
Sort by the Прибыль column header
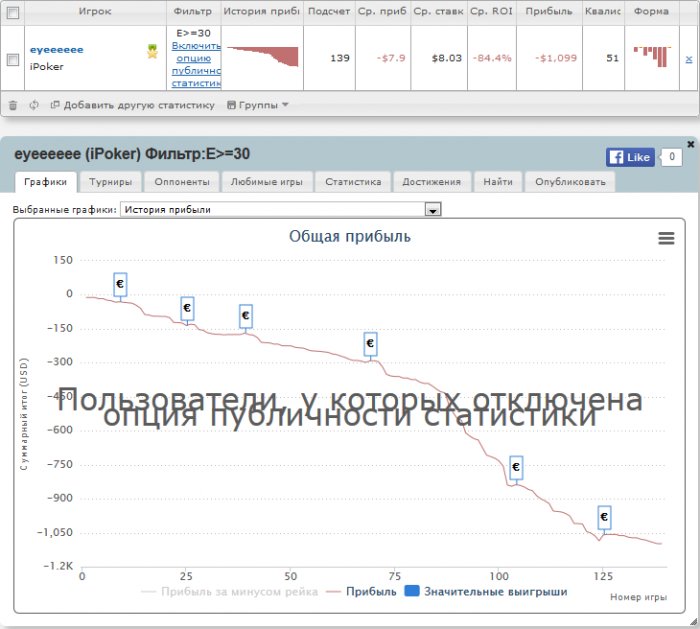549,12
